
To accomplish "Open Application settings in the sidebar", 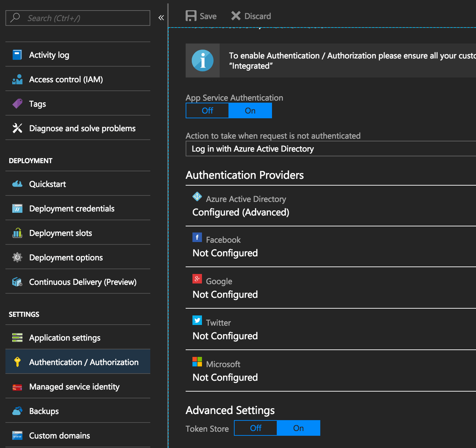I will coord(65,338).
